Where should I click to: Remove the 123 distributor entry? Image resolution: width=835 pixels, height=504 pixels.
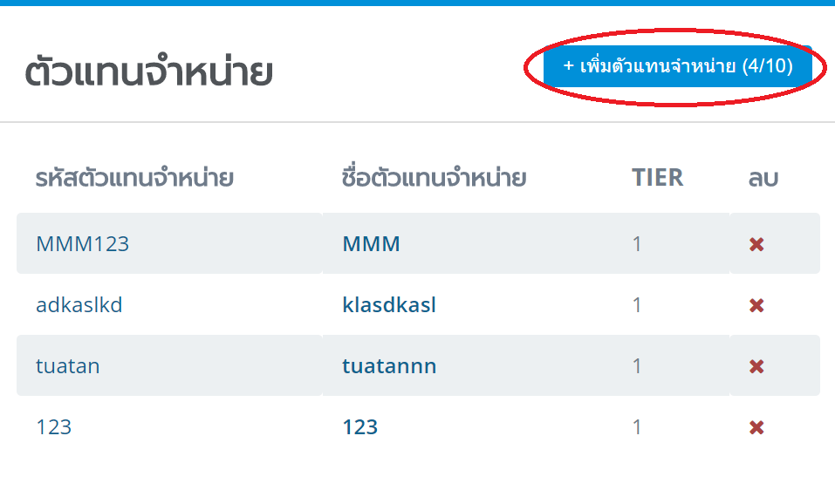756,427
